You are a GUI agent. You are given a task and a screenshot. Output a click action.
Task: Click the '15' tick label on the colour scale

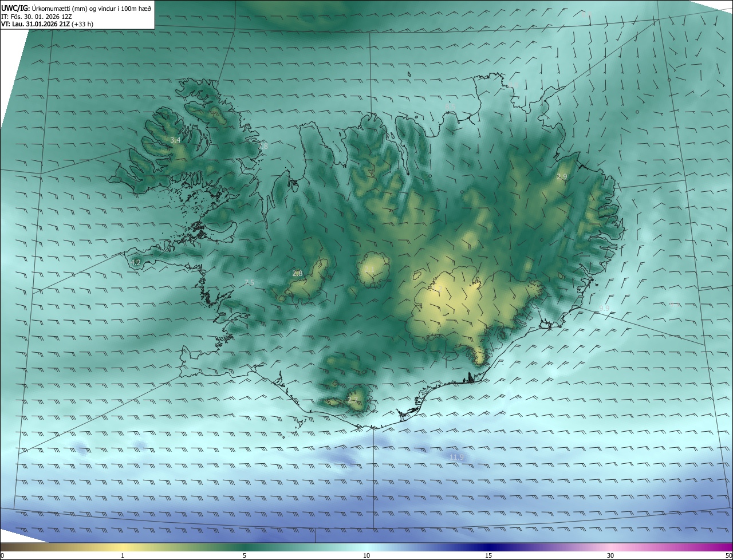click(x=488, y=556)
